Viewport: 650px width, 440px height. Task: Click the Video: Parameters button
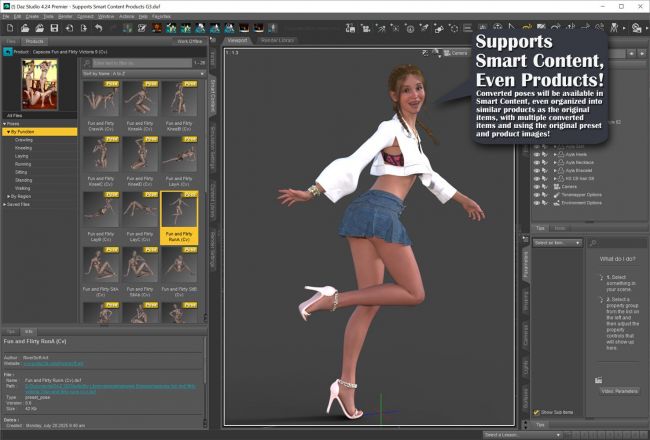click(620, 390)
